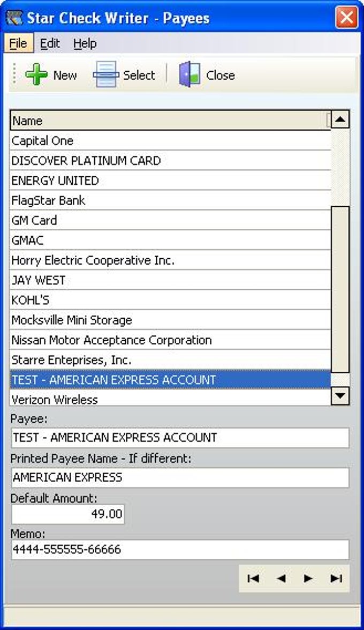This screenshot has width=364, height=630.
Task: Select Verizon Wireless payee row
Action: tap(170, 399)
